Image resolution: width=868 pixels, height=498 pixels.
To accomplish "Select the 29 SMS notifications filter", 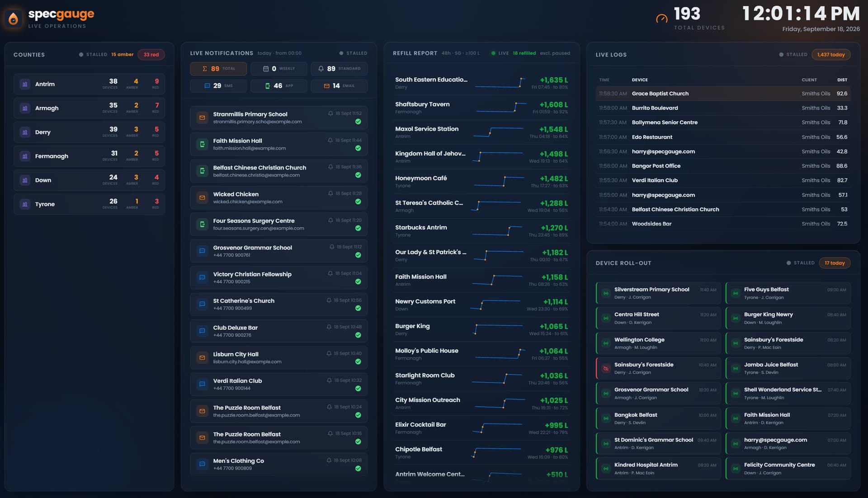I will (x=218, y=86).
